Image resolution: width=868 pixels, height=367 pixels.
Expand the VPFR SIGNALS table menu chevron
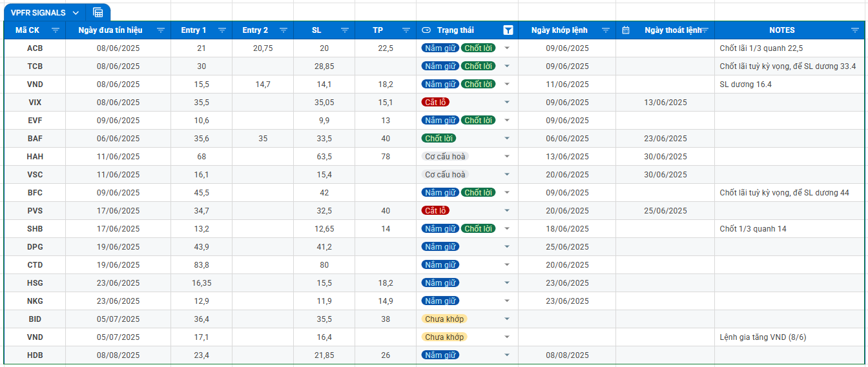pos(76,13)
